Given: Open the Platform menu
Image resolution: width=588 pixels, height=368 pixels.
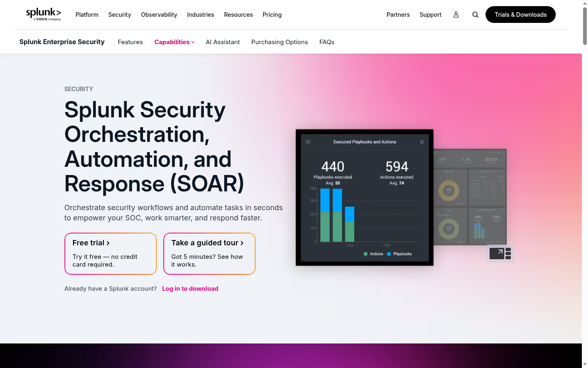Looking at the screenshot, I should pyautogui.click(x=87, y=15).
